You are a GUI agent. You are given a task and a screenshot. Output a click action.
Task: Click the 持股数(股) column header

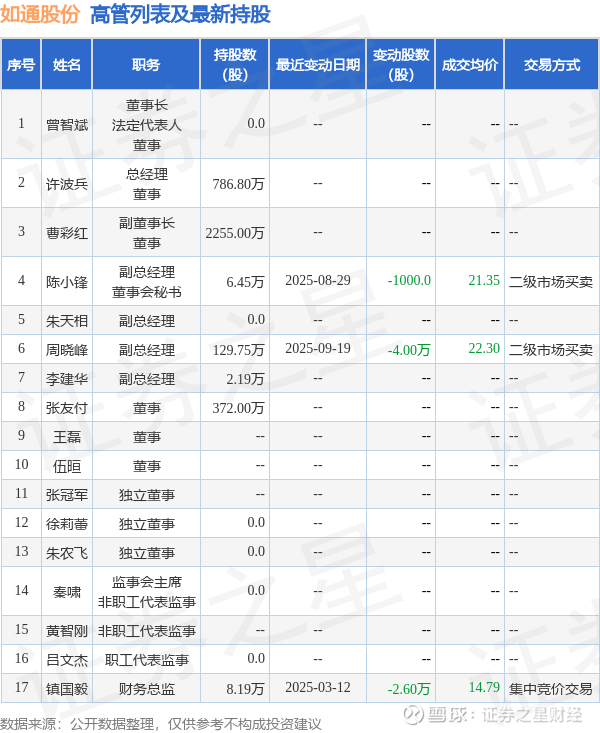pyautogui.click(x=235, y=65)
